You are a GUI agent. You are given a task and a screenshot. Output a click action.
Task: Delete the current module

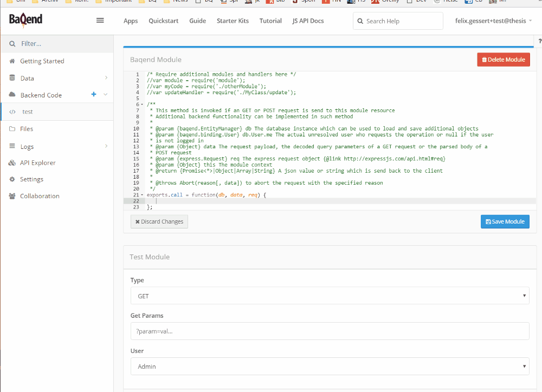[x=504, y=60]
